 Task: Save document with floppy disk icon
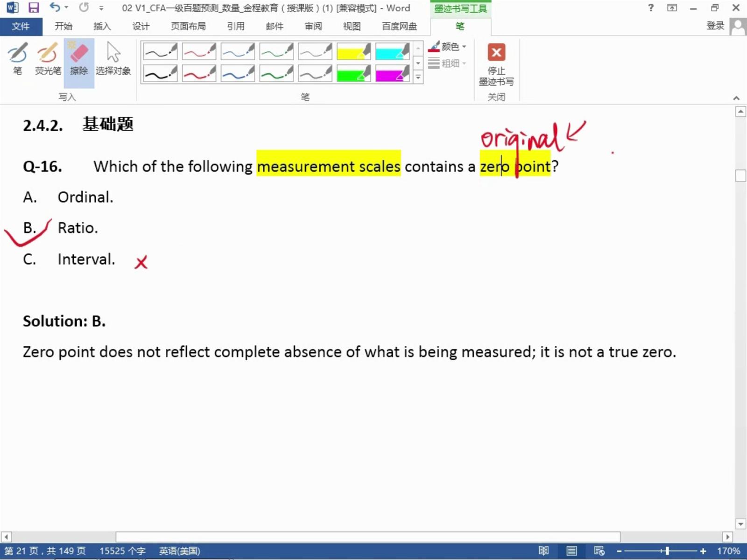34,8
